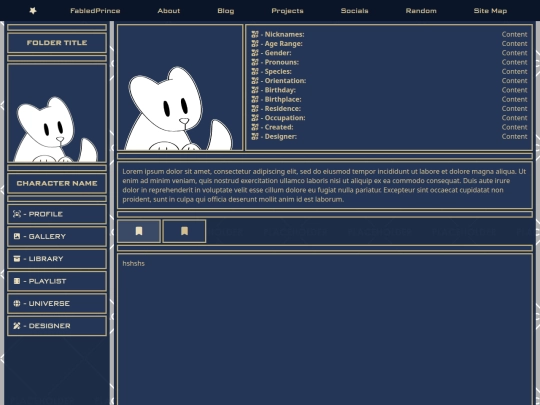Click the 'Residence:' label
540x405 pixels.
click(282, 109)
